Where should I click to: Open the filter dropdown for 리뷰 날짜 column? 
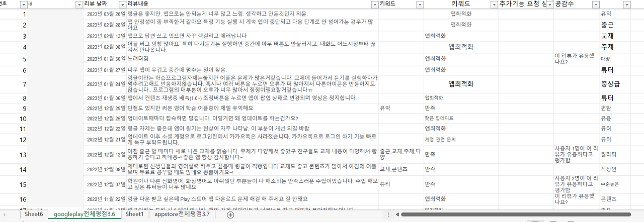[x=122, y=4]
